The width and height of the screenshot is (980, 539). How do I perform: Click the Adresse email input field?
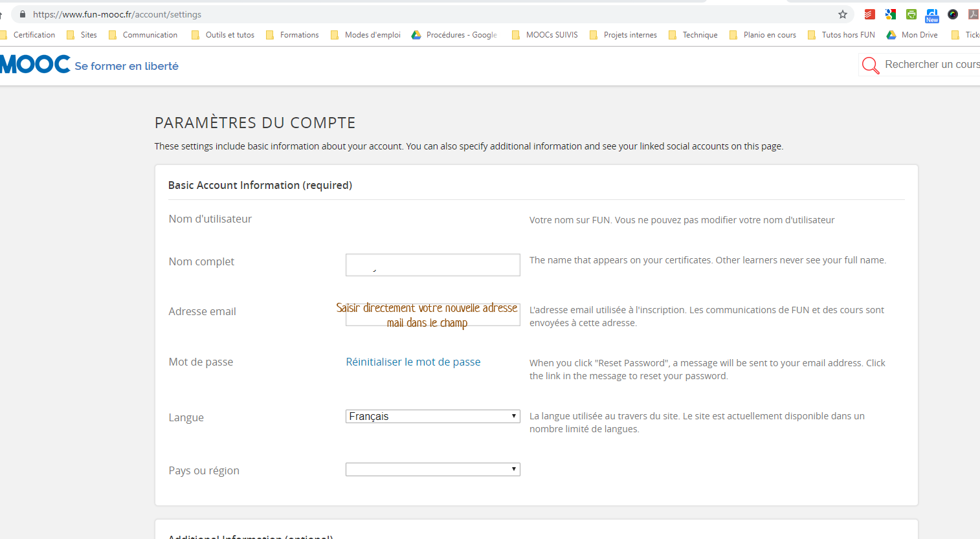(433, 315)
